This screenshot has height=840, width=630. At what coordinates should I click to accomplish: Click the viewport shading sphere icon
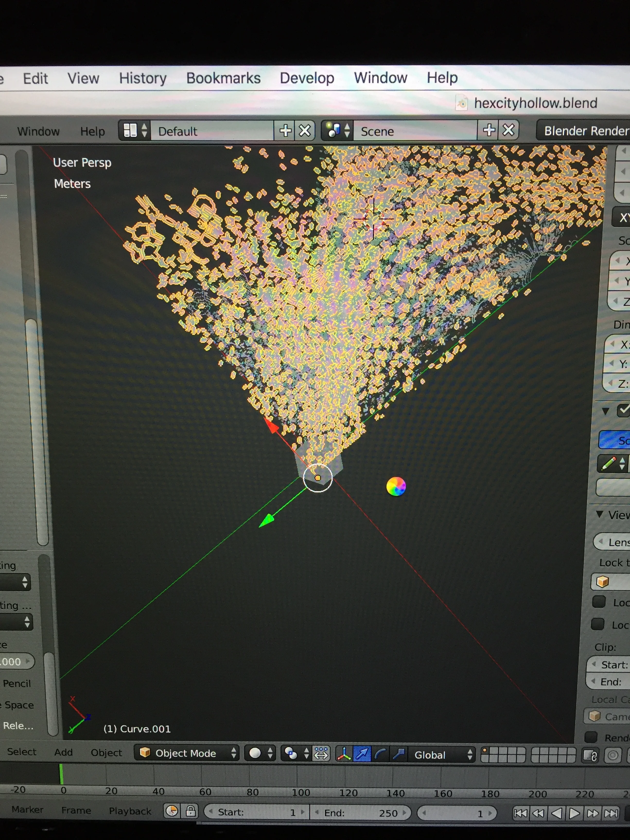click(x=255, y=753)
